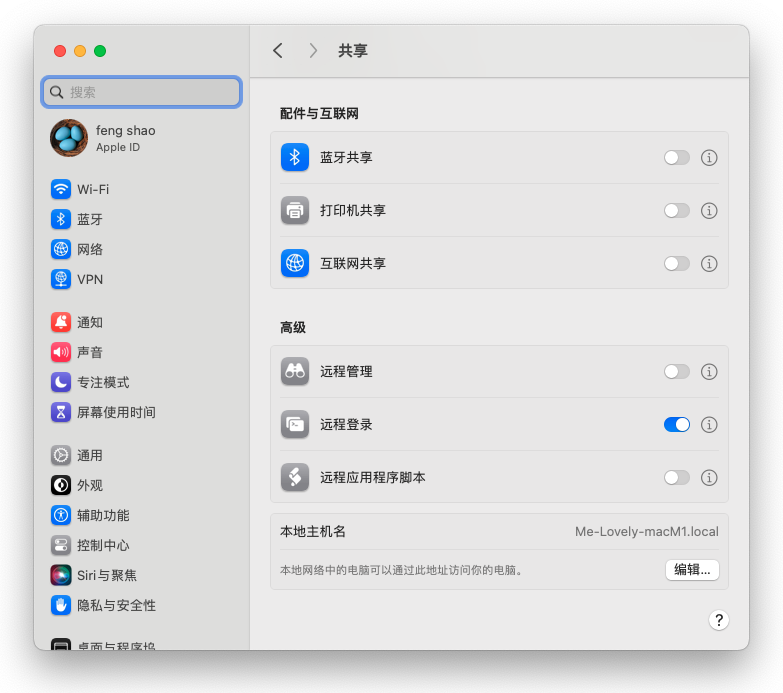Open help with the question mark button
This screenshot has height=693, width=783.
tap(718, 620)
